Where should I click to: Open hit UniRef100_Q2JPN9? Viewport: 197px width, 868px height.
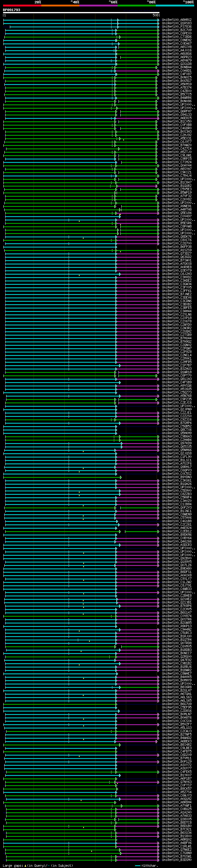tap(177, 410)
